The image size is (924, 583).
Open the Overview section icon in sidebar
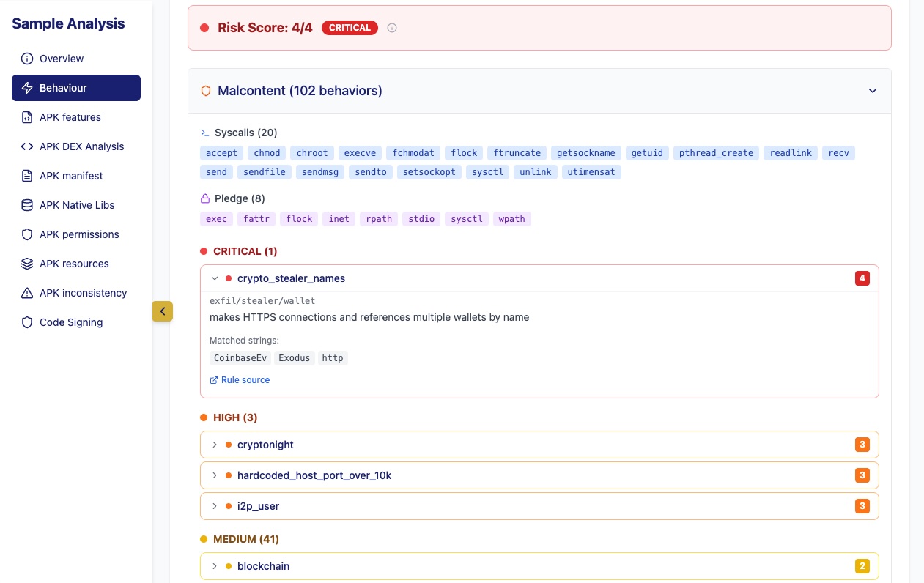pos(28,59)
